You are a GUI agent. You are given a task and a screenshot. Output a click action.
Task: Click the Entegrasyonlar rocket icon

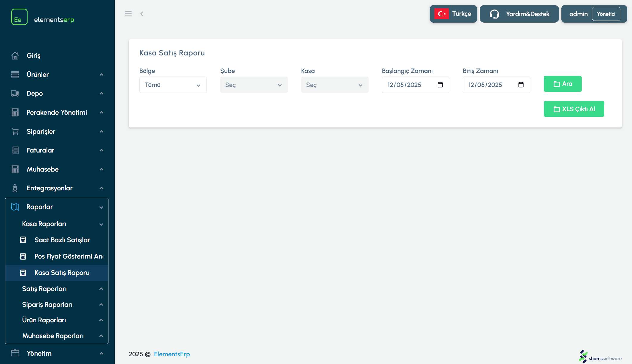pos(15,188)
